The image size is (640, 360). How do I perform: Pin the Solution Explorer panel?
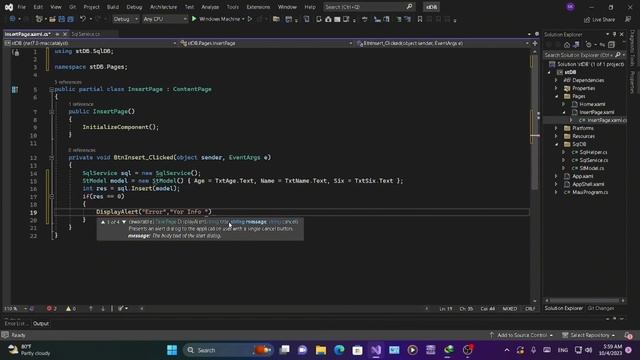click(615, 34)
